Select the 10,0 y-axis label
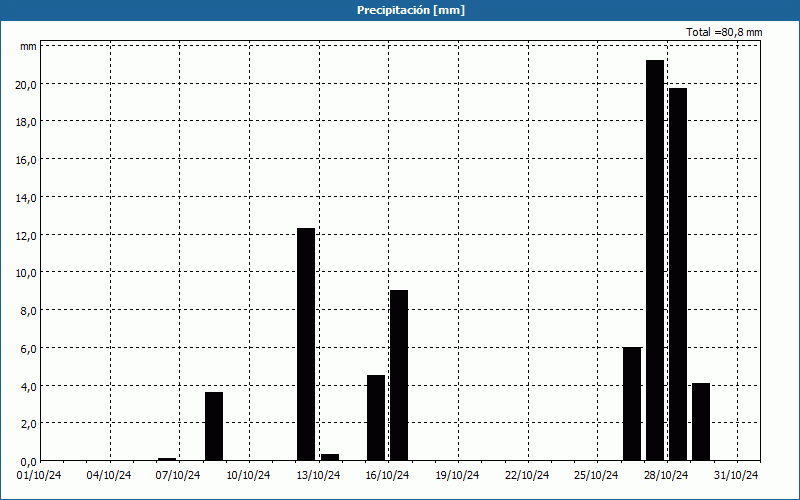 (26, 273)
